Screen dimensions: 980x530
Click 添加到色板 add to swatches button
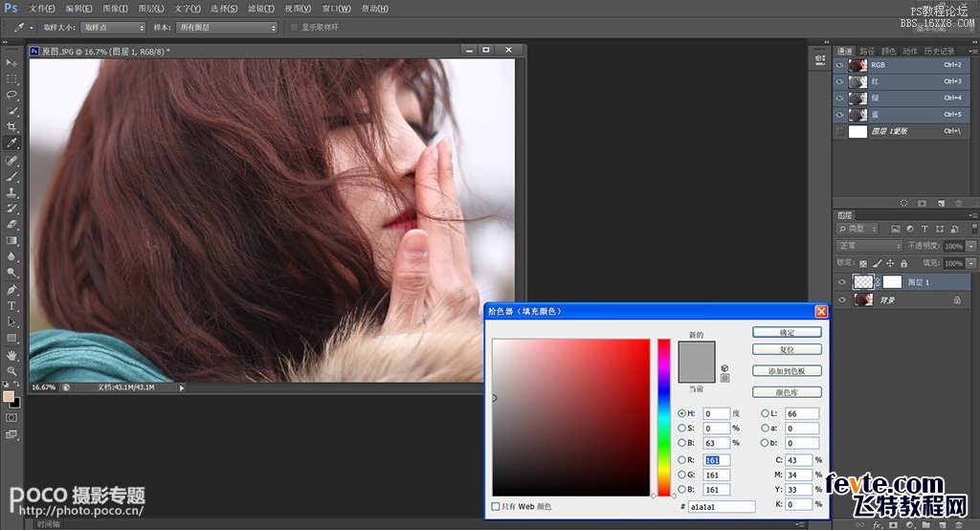click(787, 371)
